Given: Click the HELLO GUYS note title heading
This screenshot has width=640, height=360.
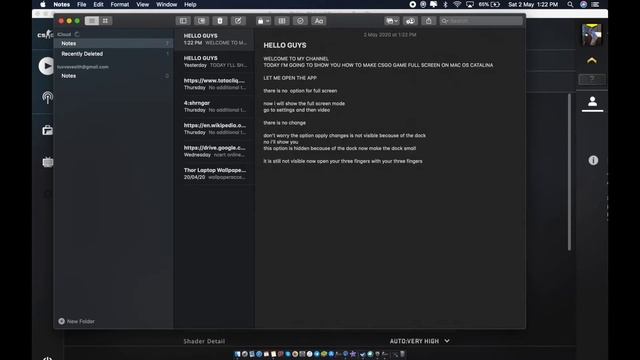Looking at the screenshot, I should coord(285,45).
